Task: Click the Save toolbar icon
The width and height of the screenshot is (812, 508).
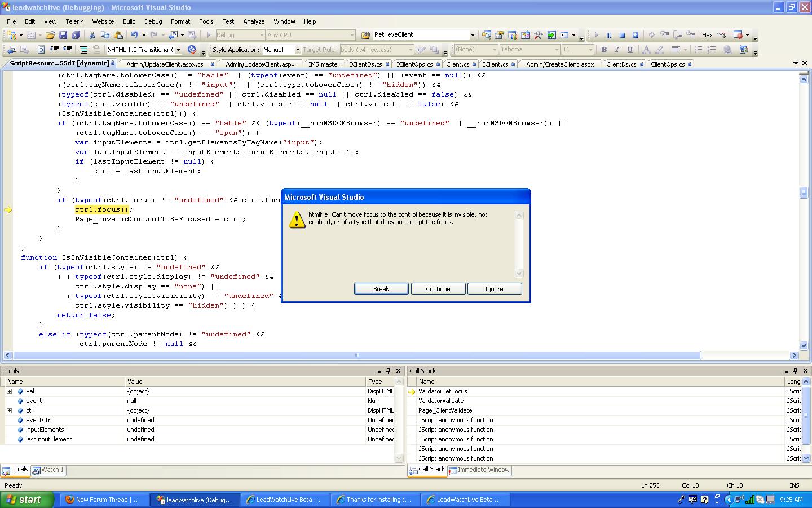Action: (x=63, y=35)
